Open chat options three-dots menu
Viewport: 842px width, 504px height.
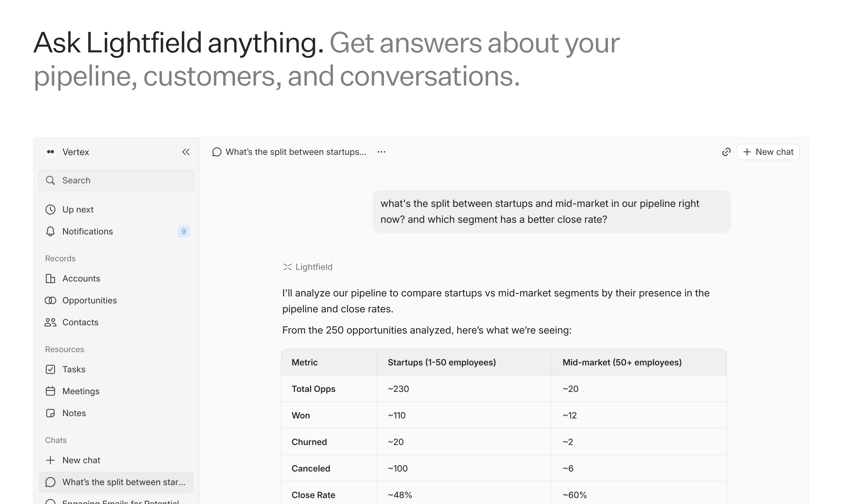[381, 152]
